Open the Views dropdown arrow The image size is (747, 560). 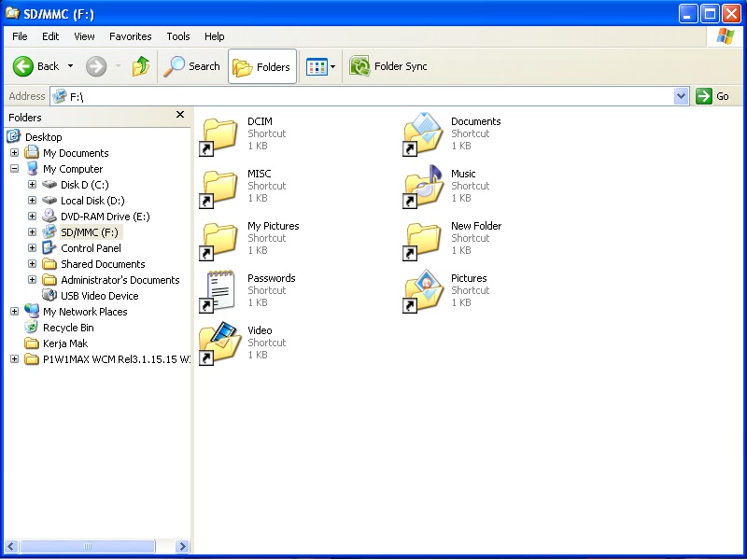click(331, 66)
